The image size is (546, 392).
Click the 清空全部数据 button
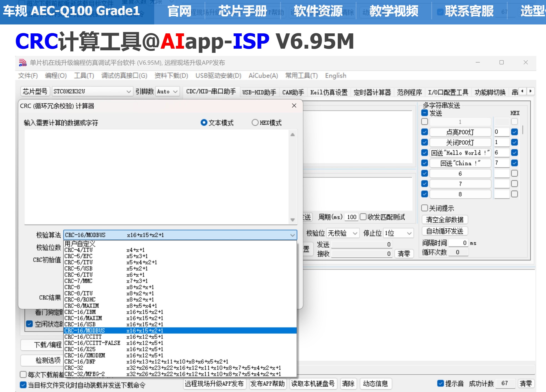pos(445,220)
